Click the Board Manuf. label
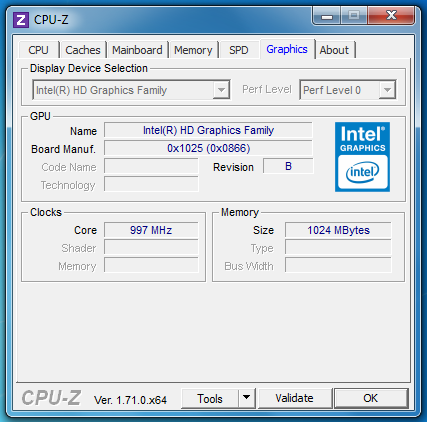This screenshot has width=427, height=422. point(63,149)
